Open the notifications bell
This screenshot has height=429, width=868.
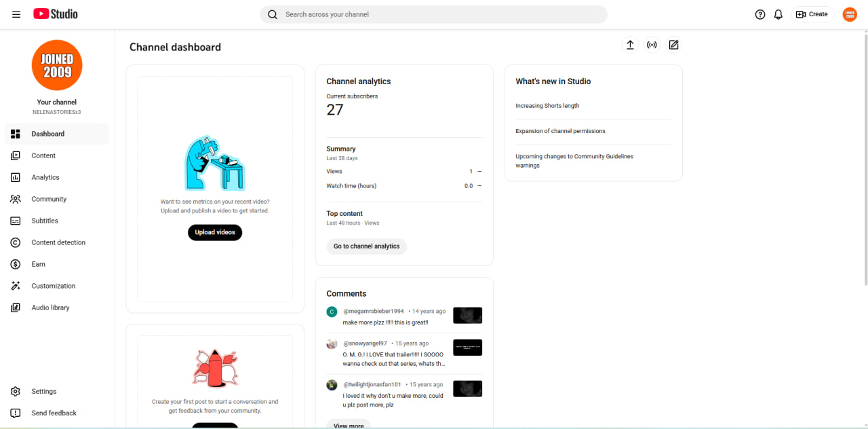(x=778, y=14)
